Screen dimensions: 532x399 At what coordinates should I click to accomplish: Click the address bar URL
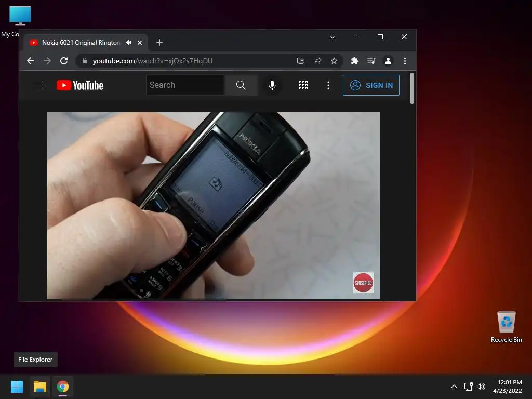pos(153,61)
